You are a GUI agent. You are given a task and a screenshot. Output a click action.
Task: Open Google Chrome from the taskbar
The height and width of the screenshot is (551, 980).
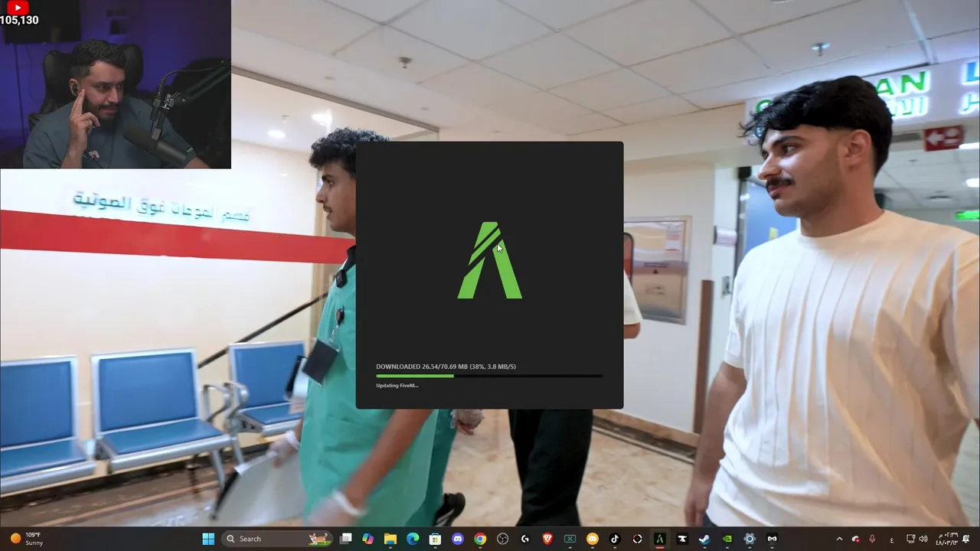[x=480, y=539]
